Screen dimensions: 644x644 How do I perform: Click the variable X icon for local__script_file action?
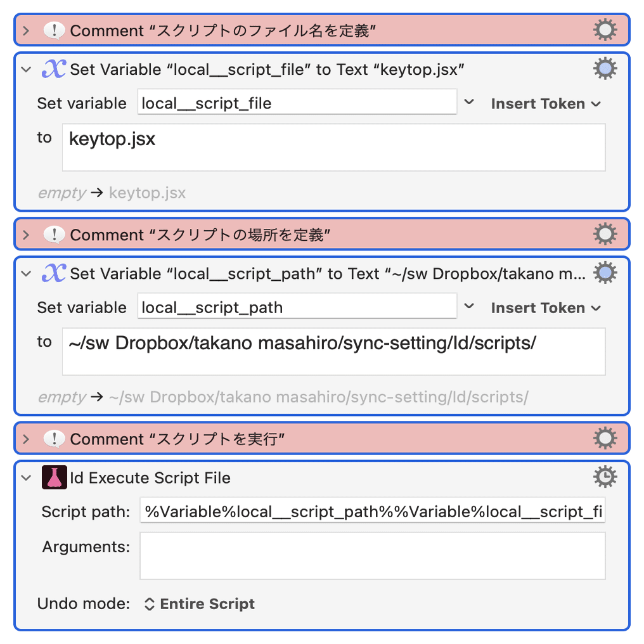tap(55, 69)
